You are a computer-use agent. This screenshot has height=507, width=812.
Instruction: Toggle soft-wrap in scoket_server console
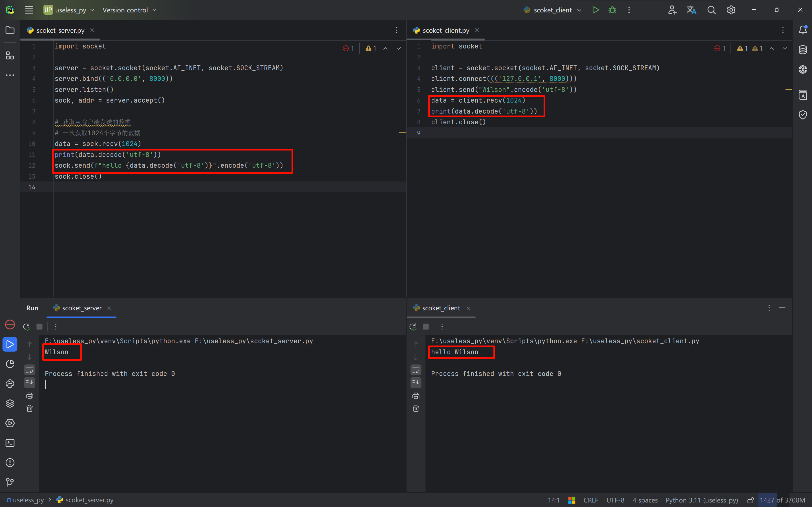30,370
